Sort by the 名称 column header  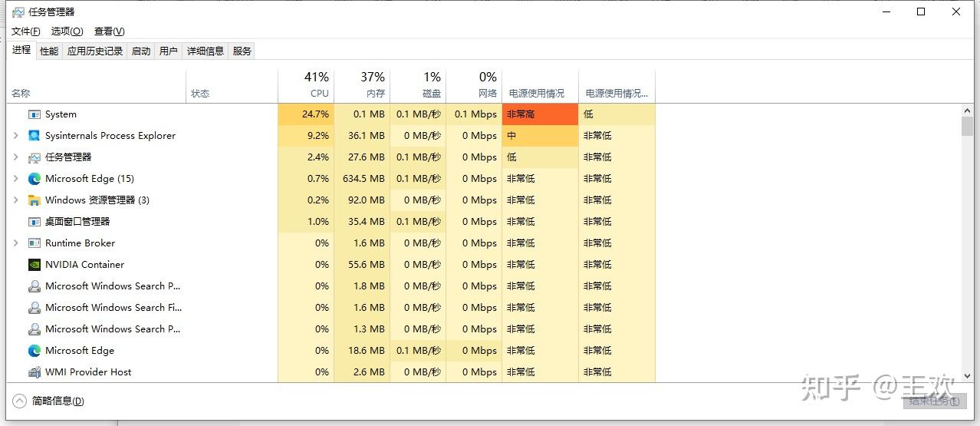97,86
